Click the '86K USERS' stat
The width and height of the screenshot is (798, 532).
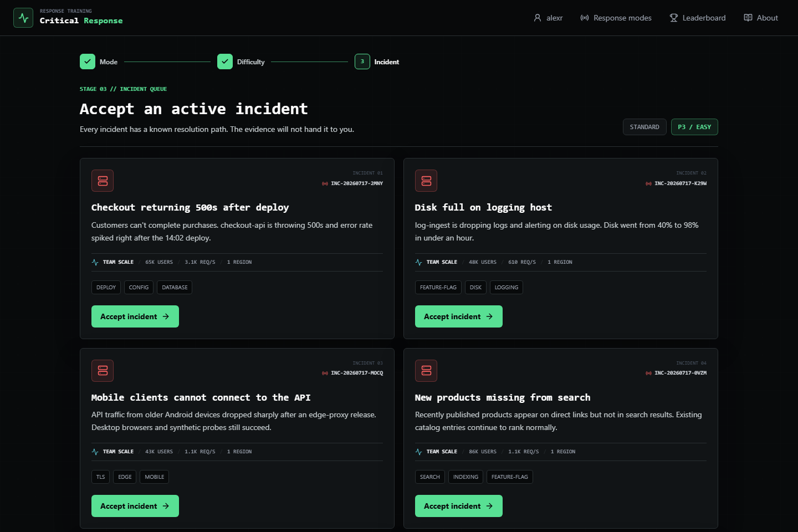483,452
